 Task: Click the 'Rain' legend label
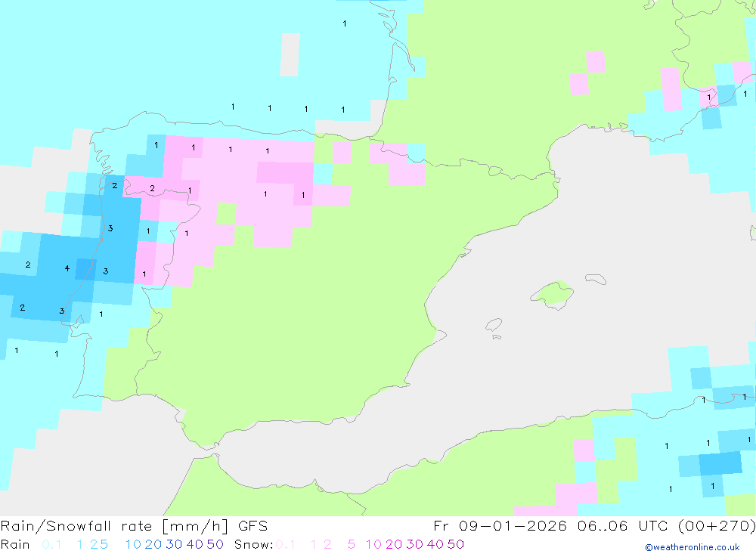tap(15, 544)
